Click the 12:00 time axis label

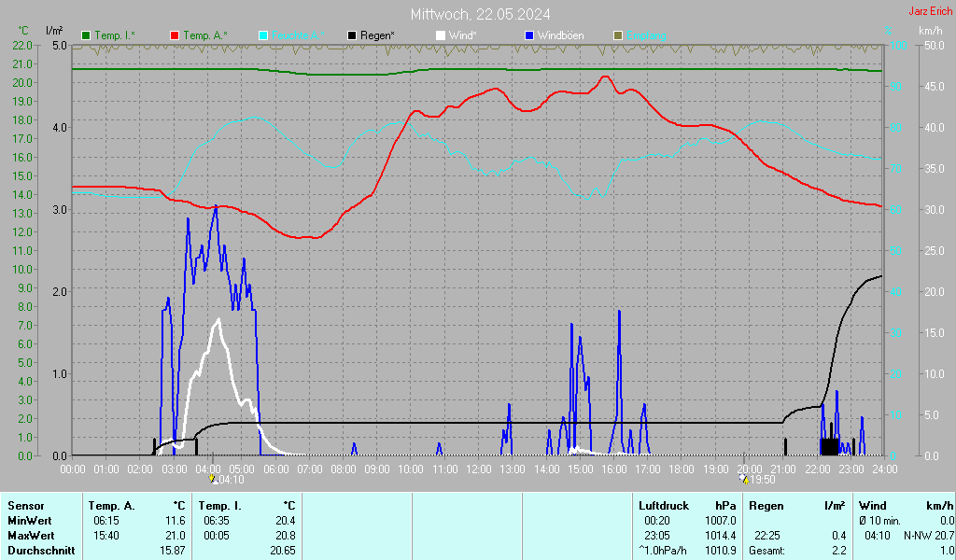(479, 468)
